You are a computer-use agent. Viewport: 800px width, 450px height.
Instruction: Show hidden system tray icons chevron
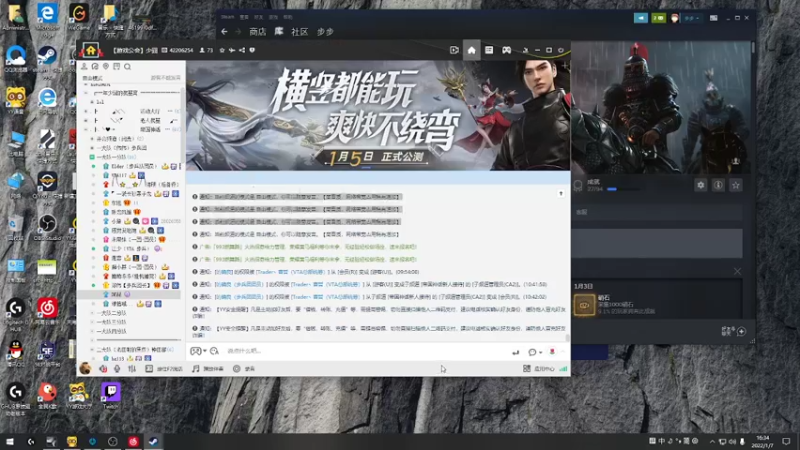click(712, 441)
